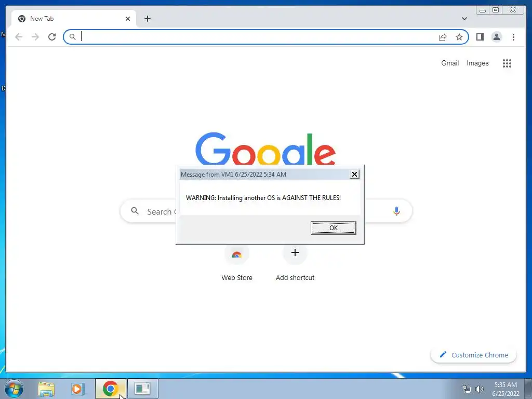Viewport: 532px width, 399px height.
Task: Click the Show desktop strip
Action: [528, 389]
